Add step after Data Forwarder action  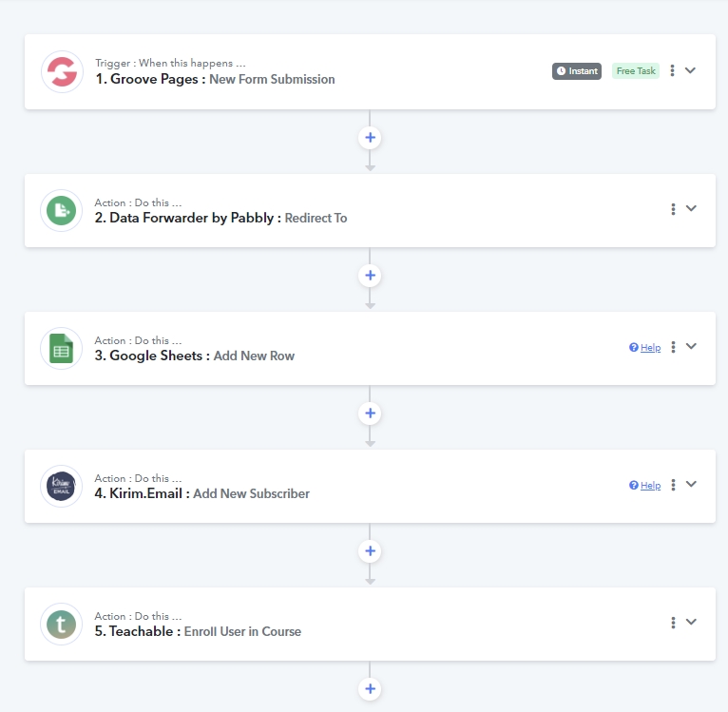point(370,276)
